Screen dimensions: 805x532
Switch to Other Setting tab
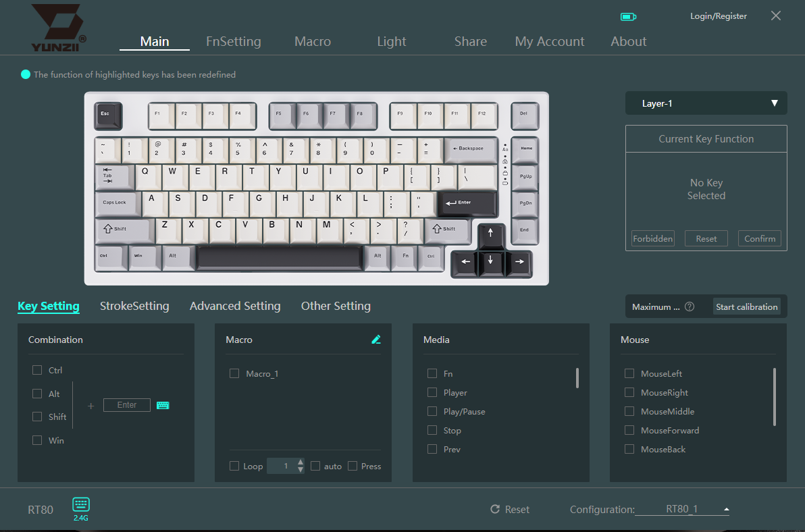(x=336, y=306)
